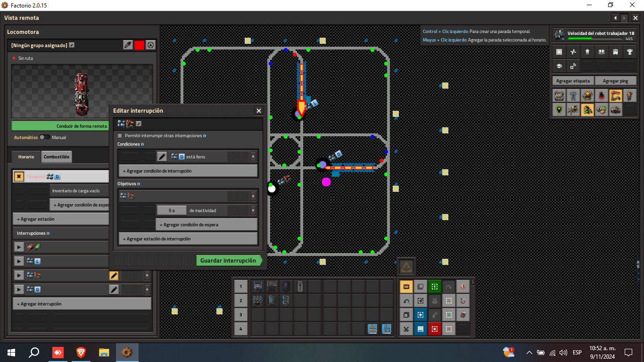
Task: Remove the temporary D station with the X
Action: point(18,176)
